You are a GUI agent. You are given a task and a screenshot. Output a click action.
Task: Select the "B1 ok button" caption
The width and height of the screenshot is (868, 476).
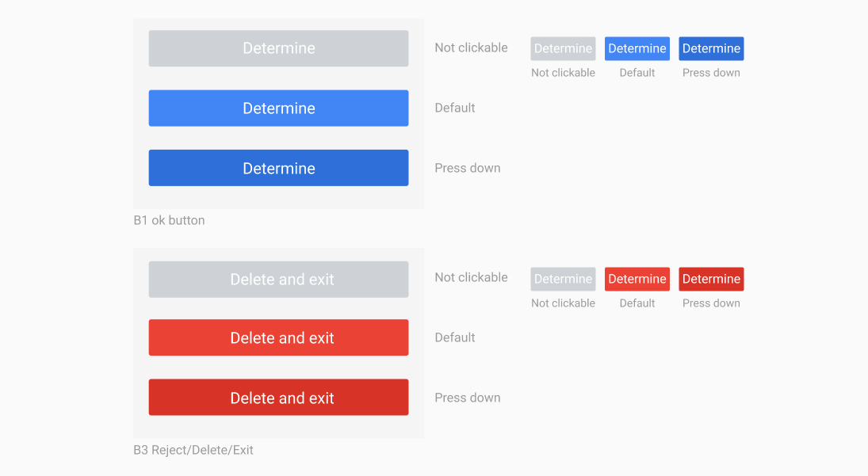coord(169,220)
